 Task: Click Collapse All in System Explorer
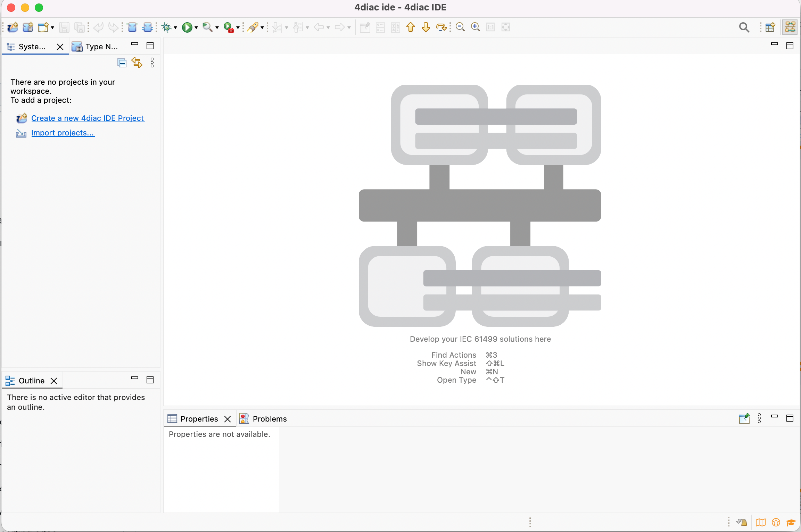[122, 63]
